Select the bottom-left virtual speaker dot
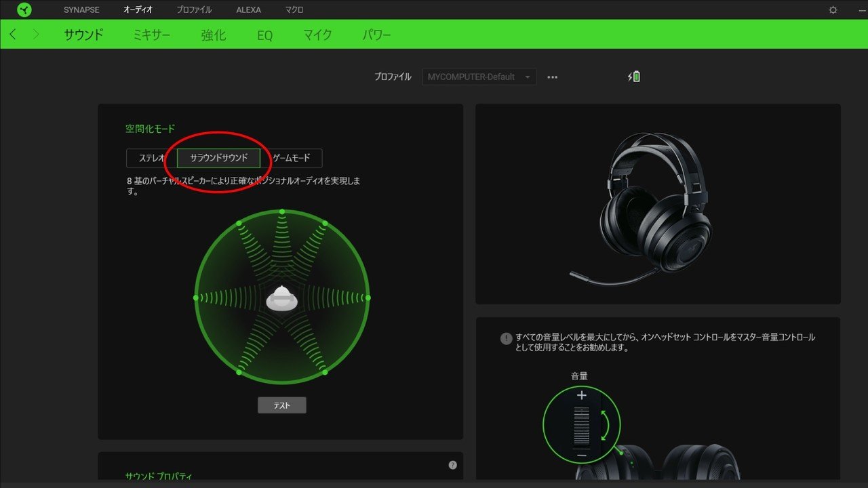 point(239,372)
